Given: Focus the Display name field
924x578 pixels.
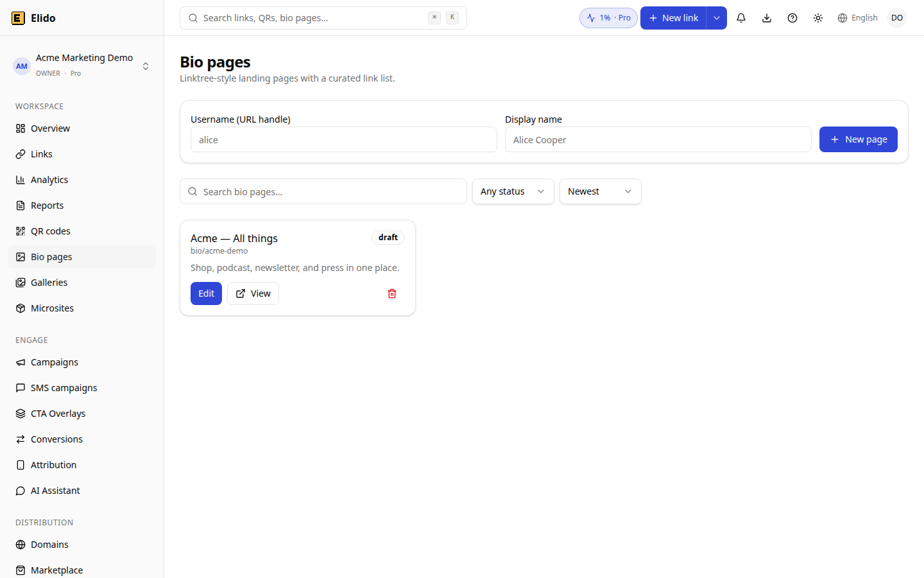Looking at the screenshot, I should tap(658, 139).
